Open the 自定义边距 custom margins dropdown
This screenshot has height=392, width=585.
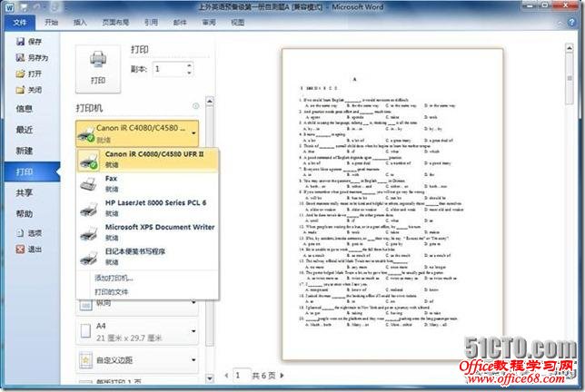137,360
